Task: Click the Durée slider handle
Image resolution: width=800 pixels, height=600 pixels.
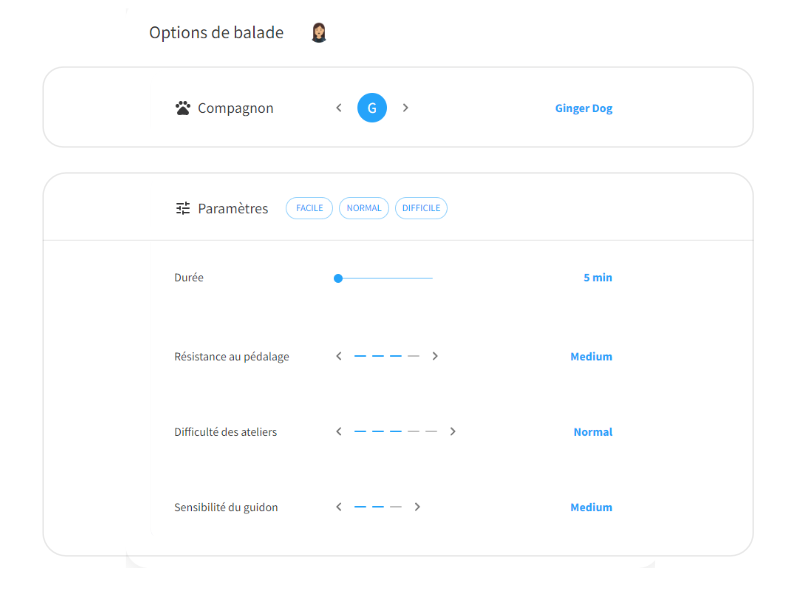Action: tap(338, 279)
